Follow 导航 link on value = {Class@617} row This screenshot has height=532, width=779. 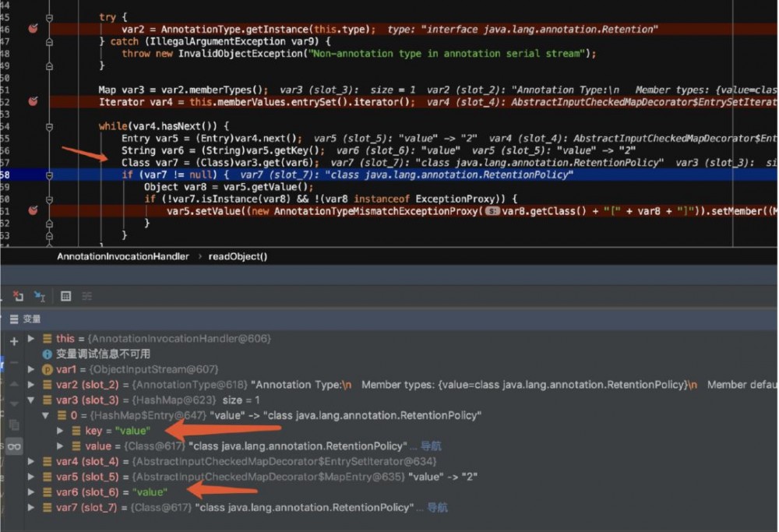pos(431,446)
